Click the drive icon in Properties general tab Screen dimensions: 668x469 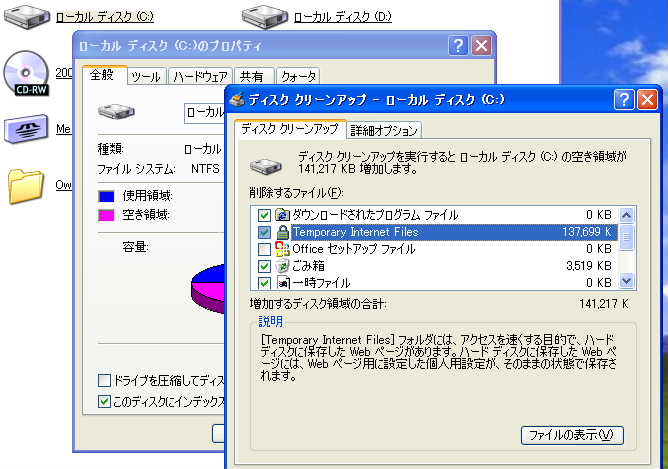point(116,112)
